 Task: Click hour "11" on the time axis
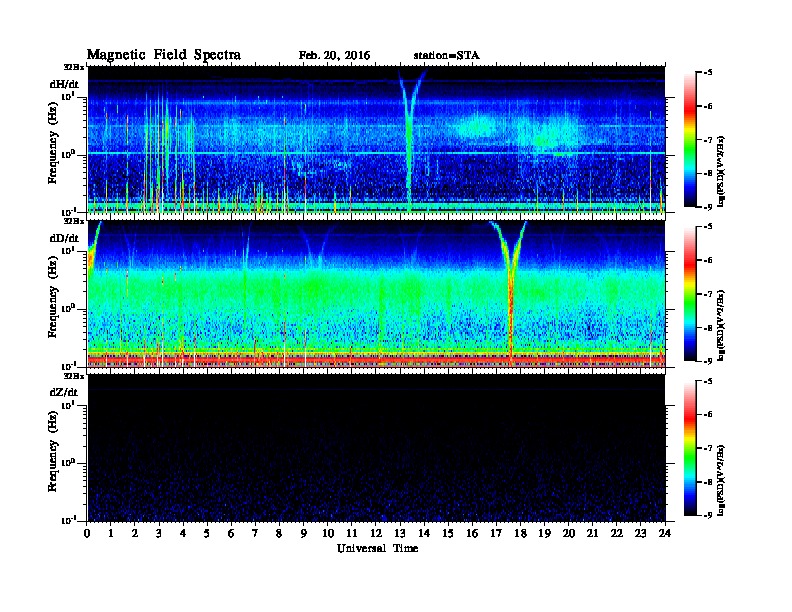(x=352, y=533)
